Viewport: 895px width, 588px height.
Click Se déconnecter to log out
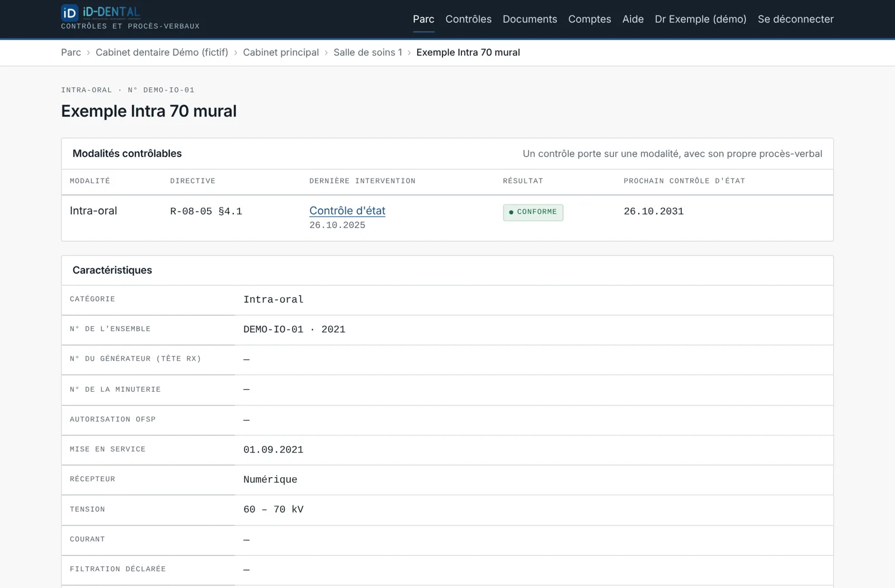795,19
